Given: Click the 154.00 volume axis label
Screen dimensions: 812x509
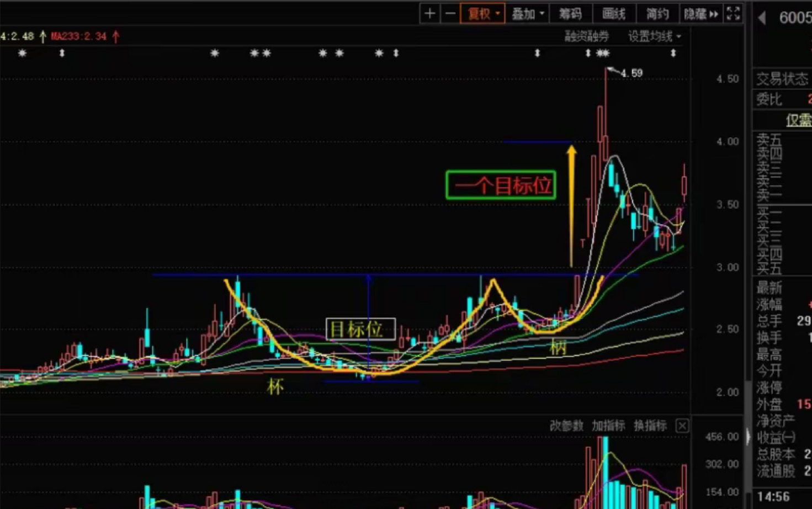Looking at the screenshot, I should 722,492.
